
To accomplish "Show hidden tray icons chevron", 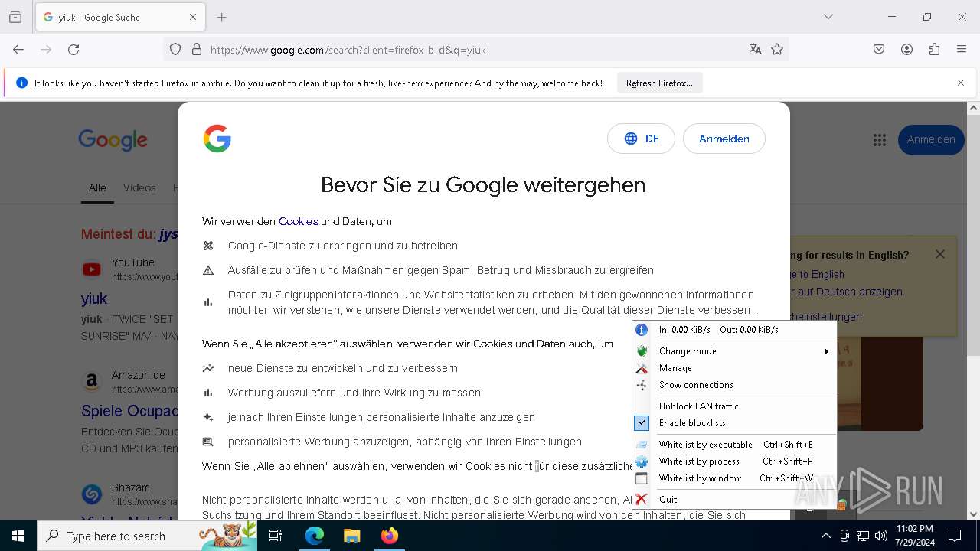I will [x=825, y=536].
